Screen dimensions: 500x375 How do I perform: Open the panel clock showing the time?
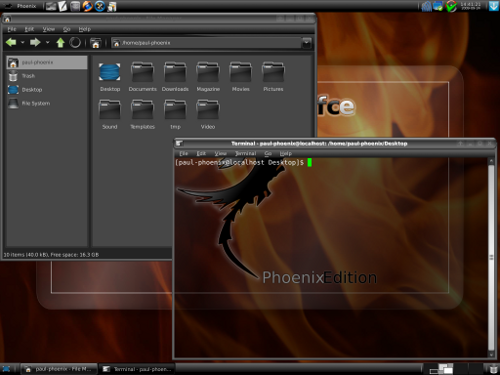470,6
